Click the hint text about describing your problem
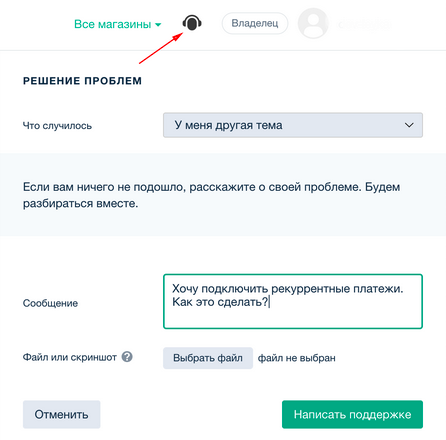This screenshot has width=446, height=440. [x=211, y=195]
